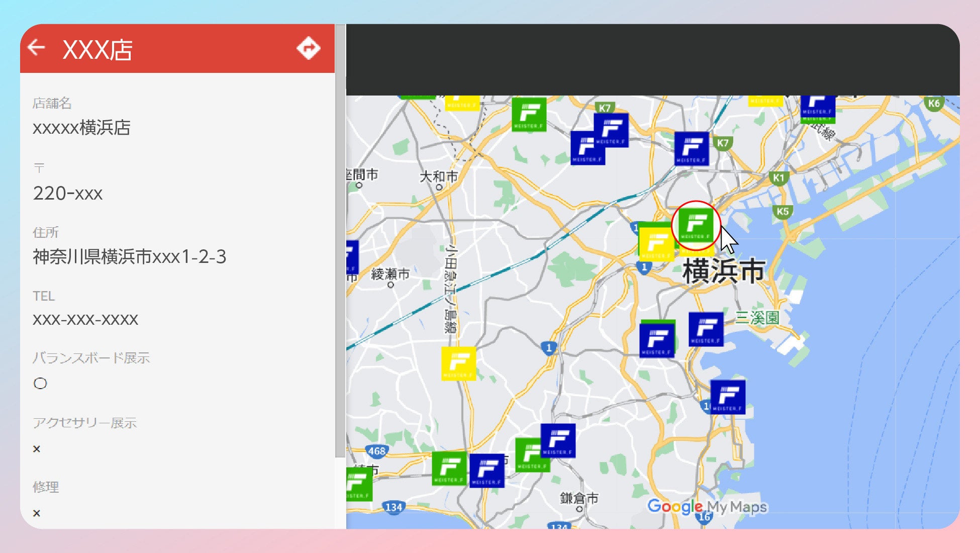
Task: Select green marker at top near K7 sign
Action: 529,114
